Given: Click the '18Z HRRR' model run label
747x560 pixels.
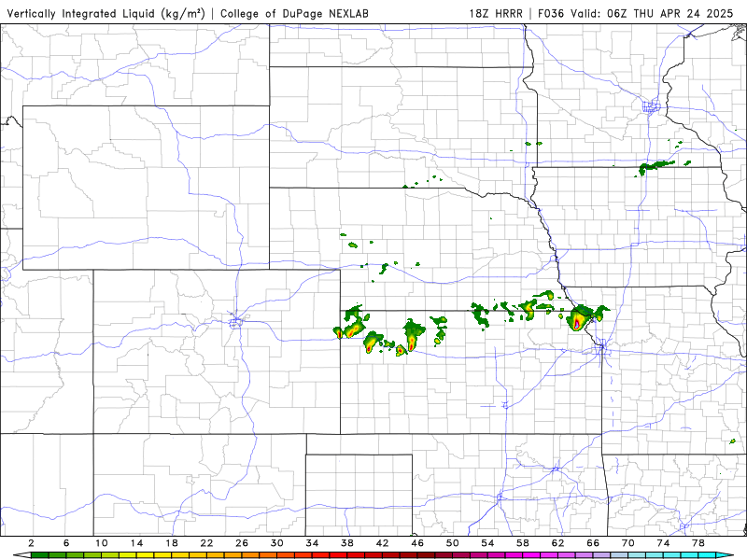Looking at the screenshot, I should coord(496,13).
